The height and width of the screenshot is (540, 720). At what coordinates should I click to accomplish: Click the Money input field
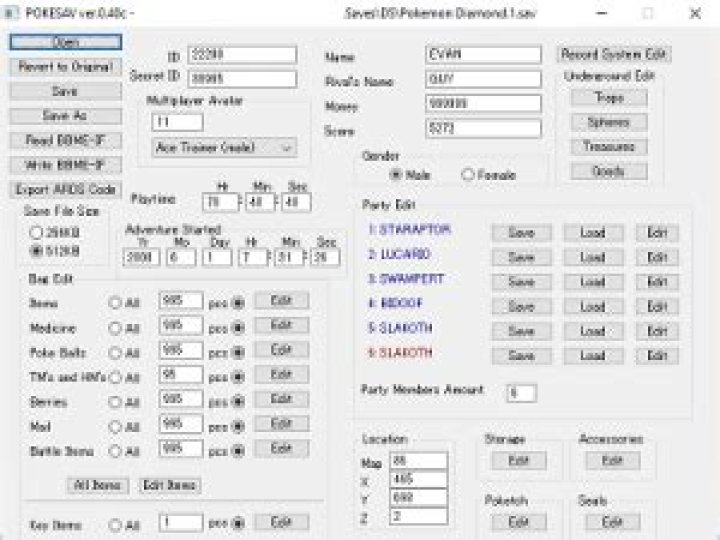coord(483,103)
